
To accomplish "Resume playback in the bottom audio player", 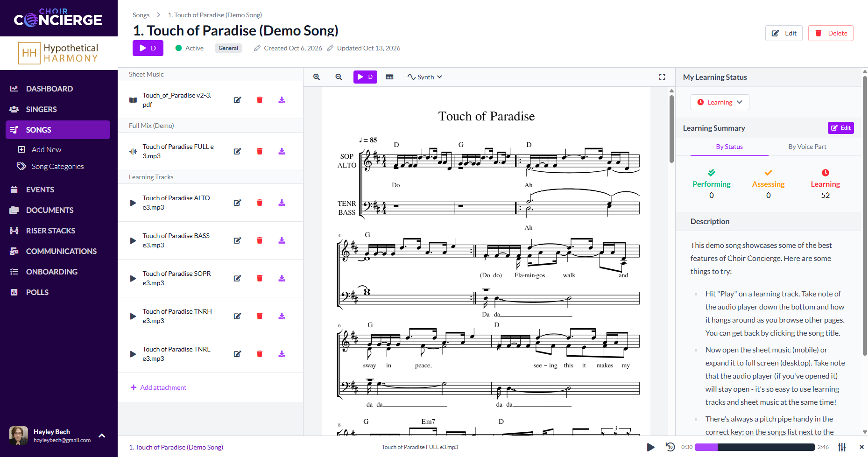I will point(650,447).
